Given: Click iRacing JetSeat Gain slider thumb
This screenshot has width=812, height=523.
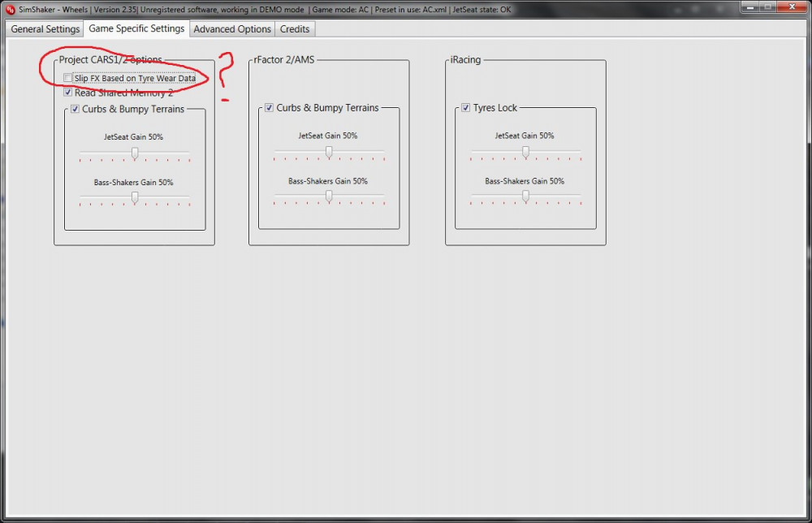Looking at the screenshot, I should point(525,152).
